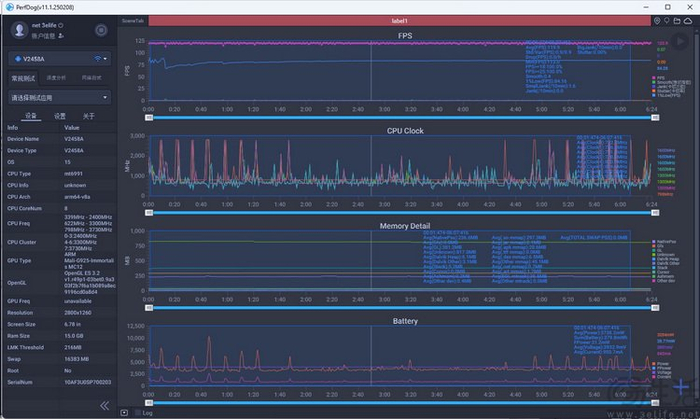Open the application selection dropdown
Image resolution: width=700 pixels, height=419 pixels.
click(58, 98)
